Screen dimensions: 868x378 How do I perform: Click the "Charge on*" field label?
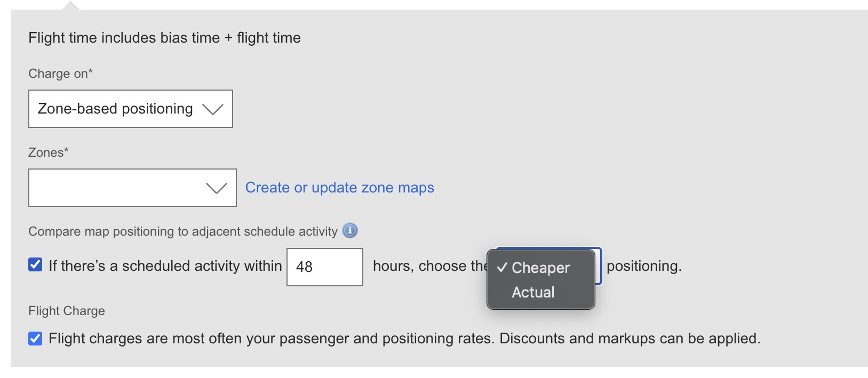[x=60, y=74]
